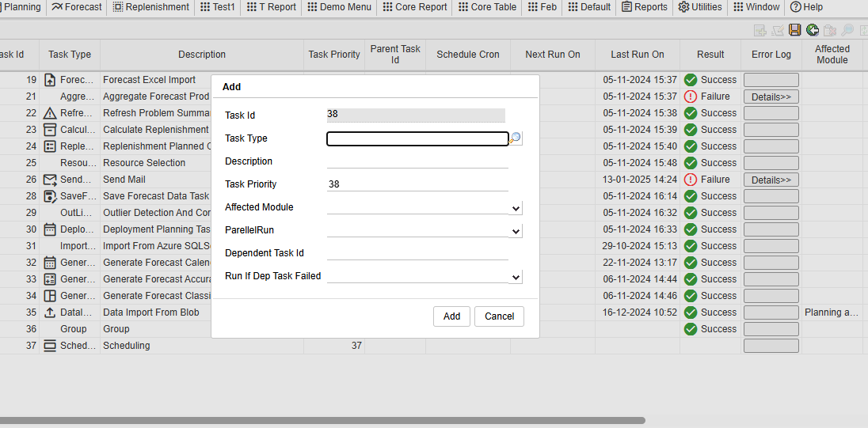Click the Forecast Excel Import row icon
The height and width of the screenshot is (428, 868).
(51, 80)
